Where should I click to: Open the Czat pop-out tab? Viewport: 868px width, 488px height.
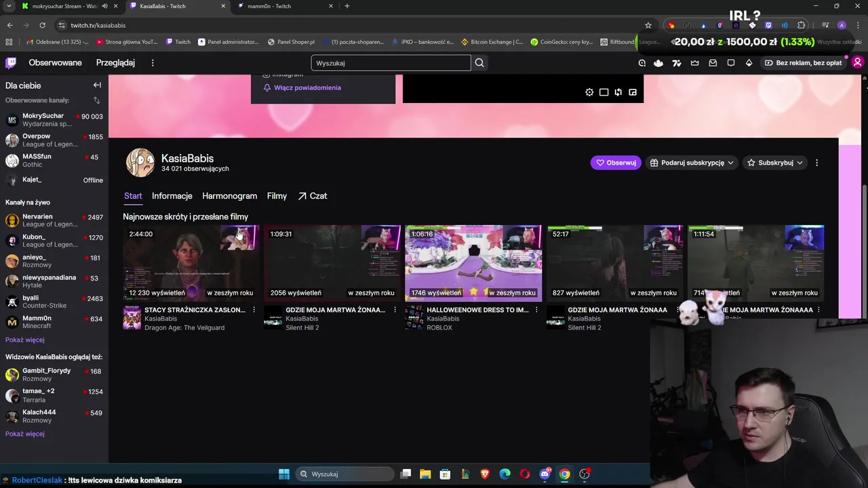point(313,196)
